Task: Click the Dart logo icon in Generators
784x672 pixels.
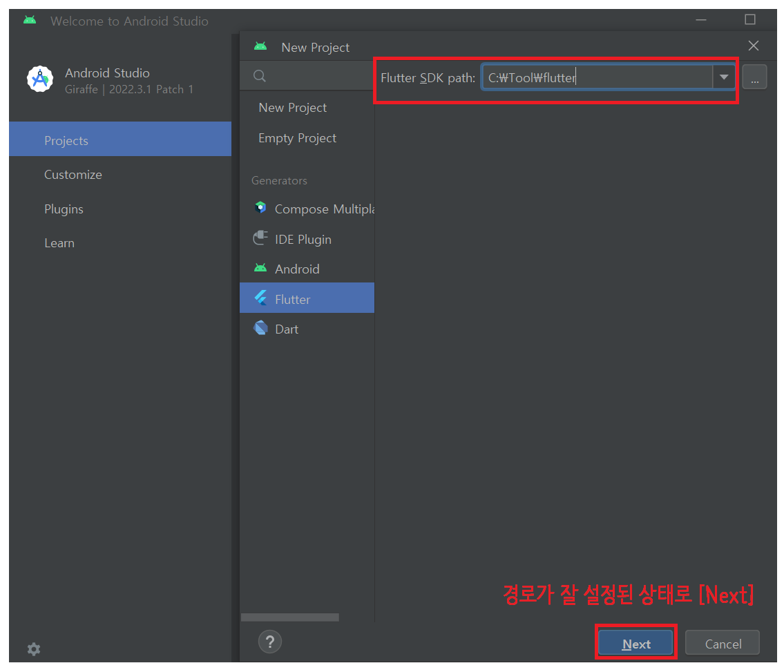Action: (x=260, y=328)
